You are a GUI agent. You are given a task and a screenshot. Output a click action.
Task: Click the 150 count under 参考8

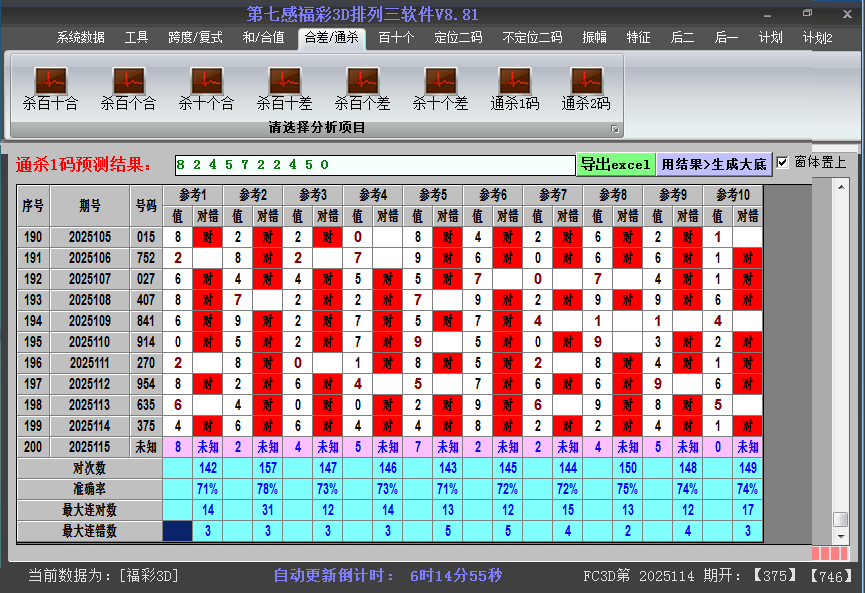point(628,468)
